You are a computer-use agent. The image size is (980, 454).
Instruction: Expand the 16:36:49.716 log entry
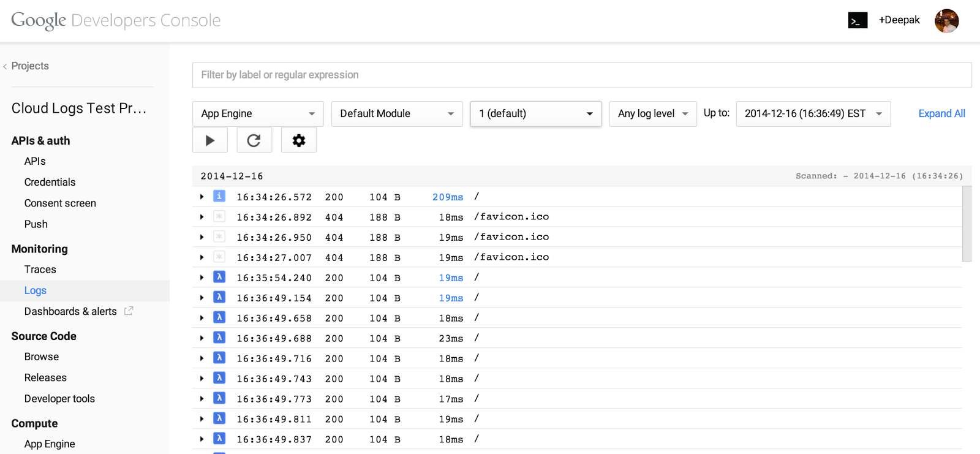click(x=202, y=358)
